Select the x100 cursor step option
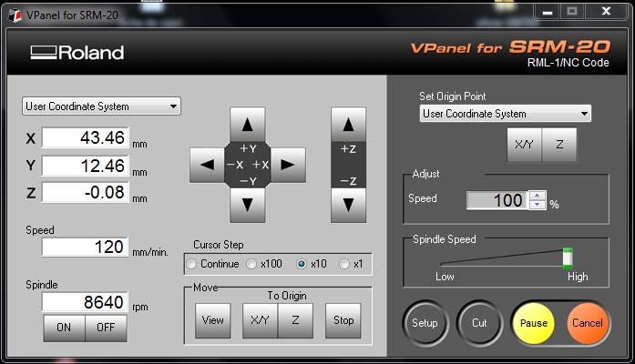Image resolution: width=635 pixels, height=364 pixels. [x=264, y=264]
